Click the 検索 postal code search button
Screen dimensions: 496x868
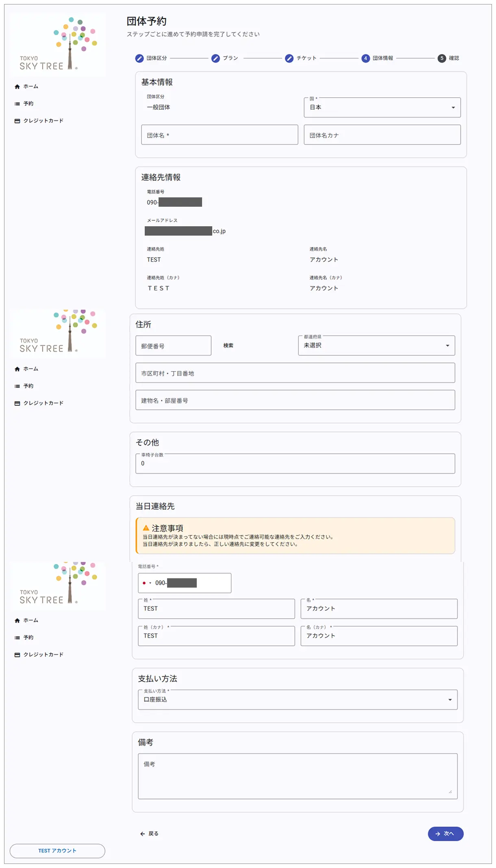228,345
